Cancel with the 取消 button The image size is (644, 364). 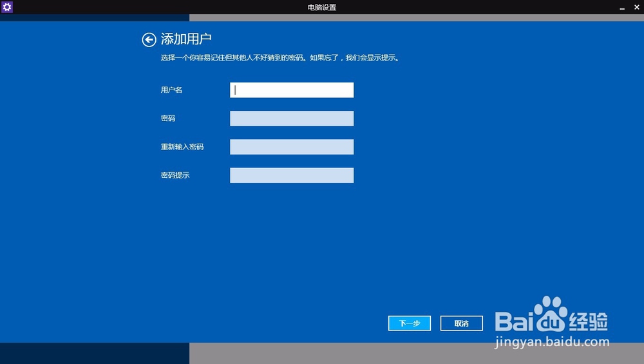pyautogui.click(x=462, y=323)
